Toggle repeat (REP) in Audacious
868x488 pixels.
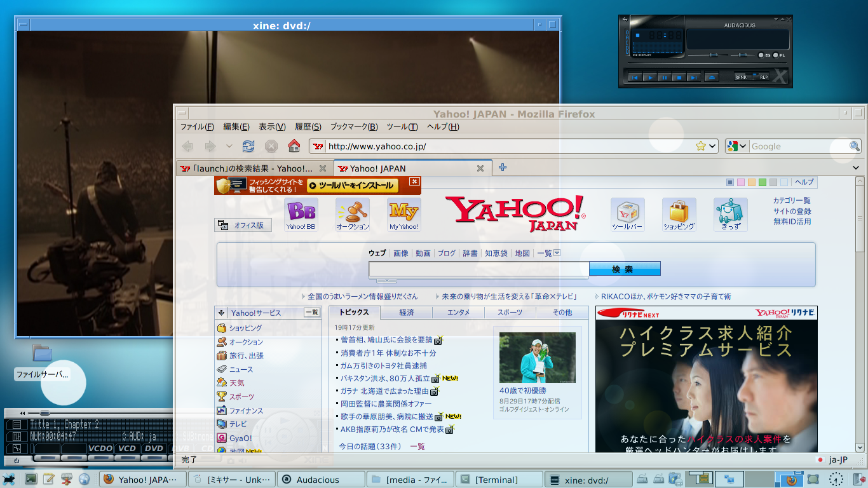click(x=762, y=78)
